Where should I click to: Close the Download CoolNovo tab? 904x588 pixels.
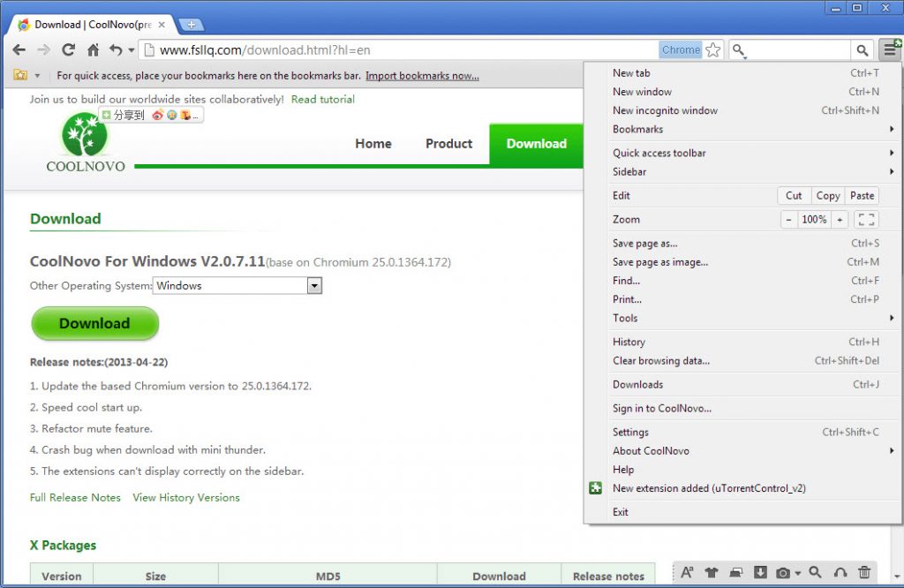[x=162, y=25]
